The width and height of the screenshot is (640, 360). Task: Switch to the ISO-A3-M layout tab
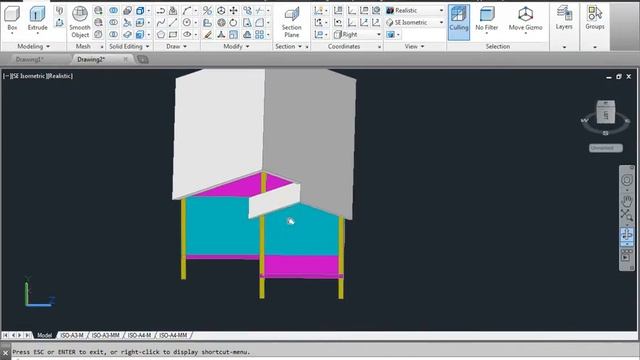pos(72,335)
